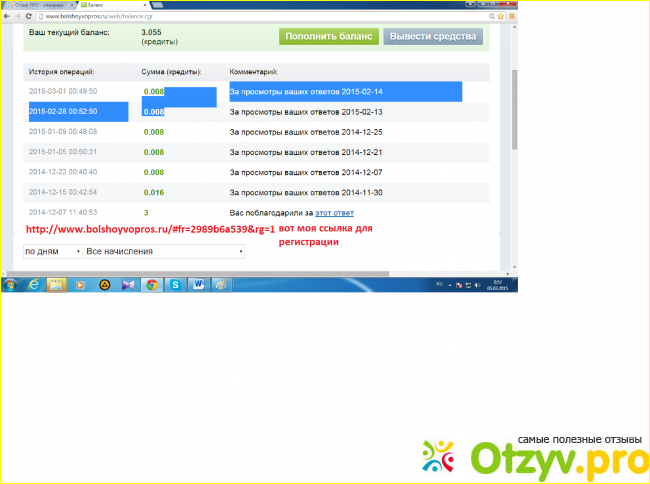650x484 pixels.
Task: Click the browser back arrow
Action: click(x=8, y=16)
